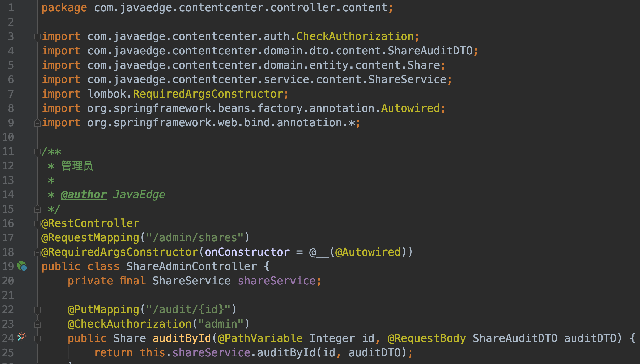640x364 pixels.
Task: Click the "/audit/{id}" path string
Action: [x=188, y=310]
